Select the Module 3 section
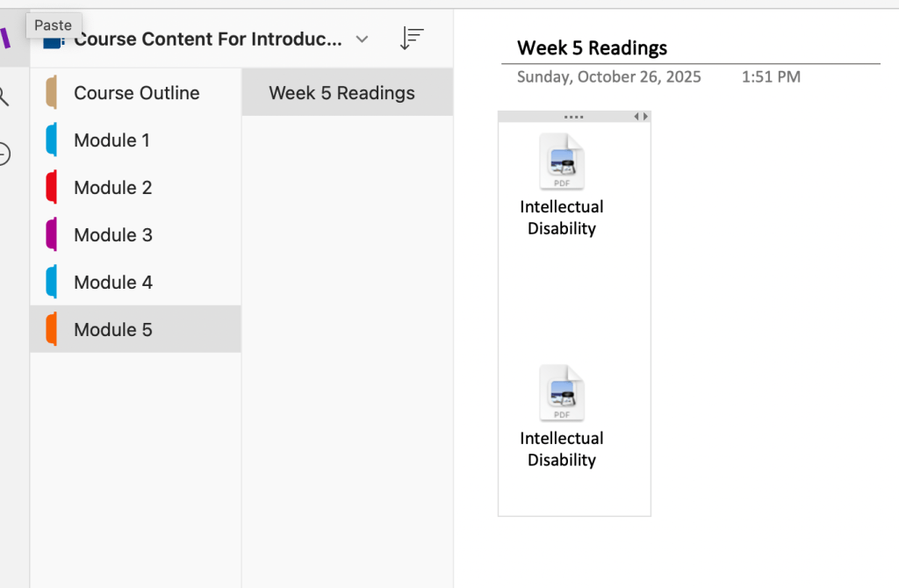The image size is (899, 588). pos(112,235)
